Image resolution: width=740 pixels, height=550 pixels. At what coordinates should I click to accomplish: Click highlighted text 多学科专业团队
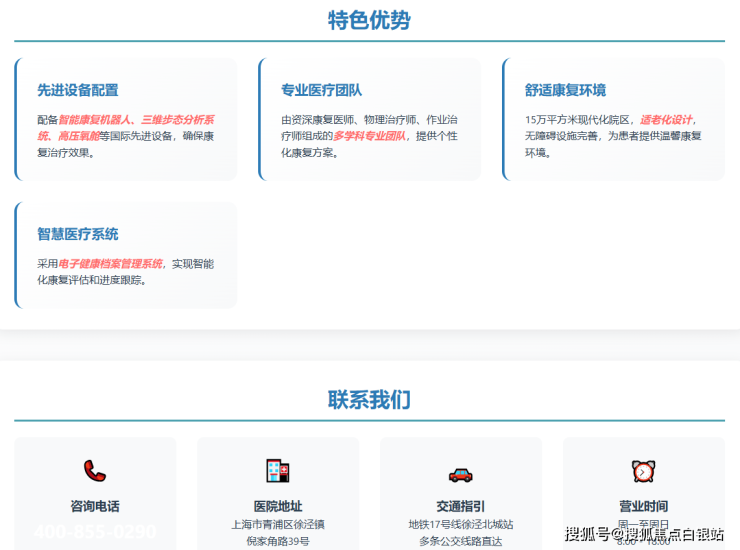[369, 136]
